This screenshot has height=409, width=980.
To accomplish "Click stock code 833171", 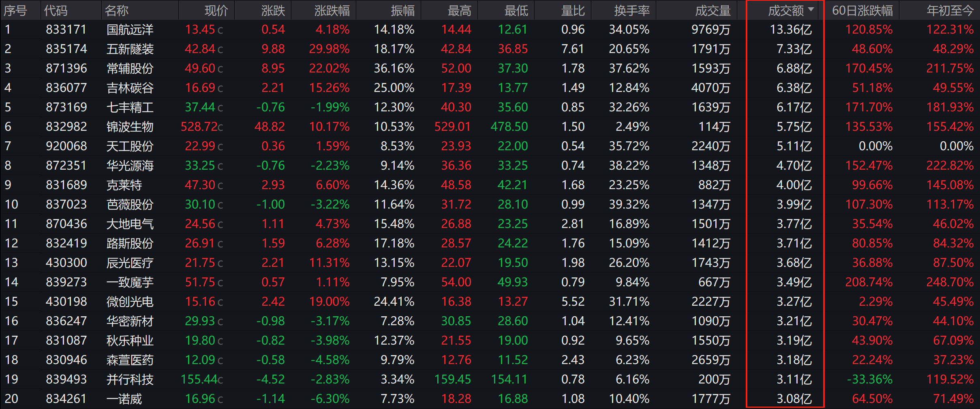I will (x=66, y=30).
